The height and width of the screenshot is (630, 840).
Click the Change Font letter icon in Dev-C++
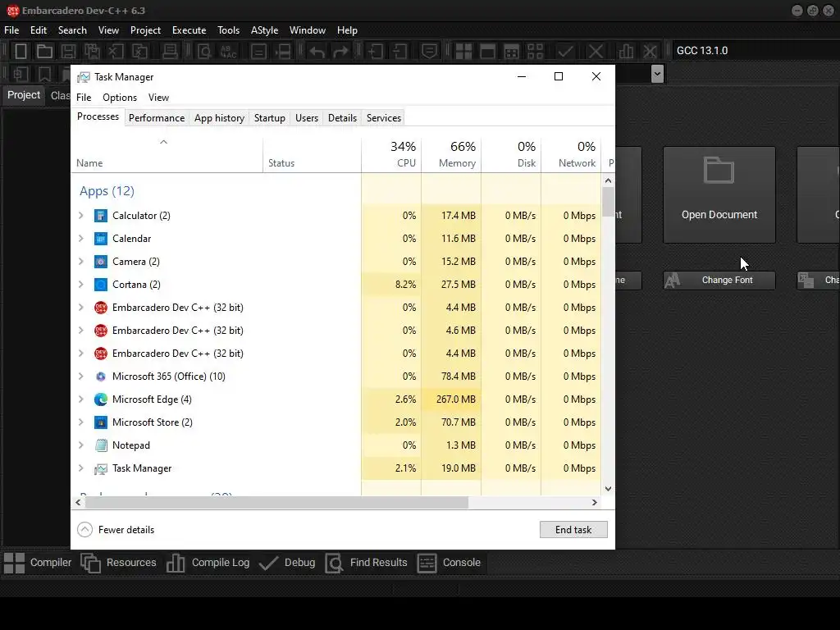[x=673, y=281]
